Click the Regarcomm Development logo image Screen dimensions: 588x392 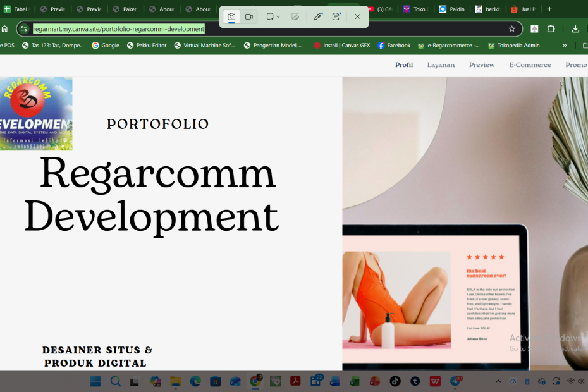pyautogui.click(x=36, y=114)
